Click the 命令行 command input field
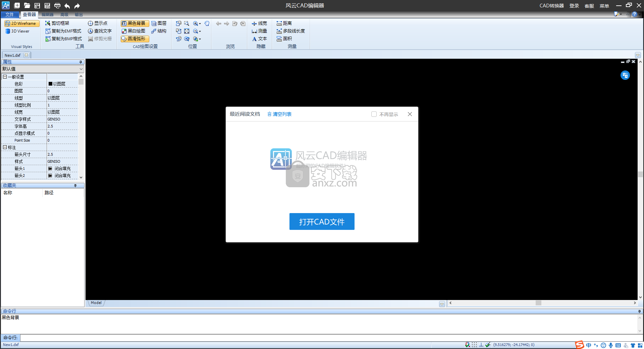 331,338
